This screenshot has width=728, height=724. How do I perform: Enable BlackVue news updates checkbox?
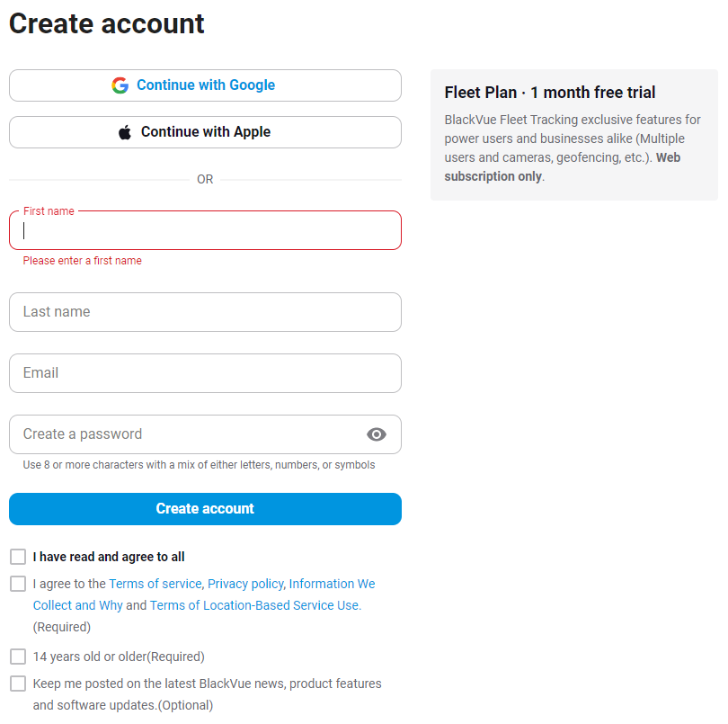[x=18, y=684]
